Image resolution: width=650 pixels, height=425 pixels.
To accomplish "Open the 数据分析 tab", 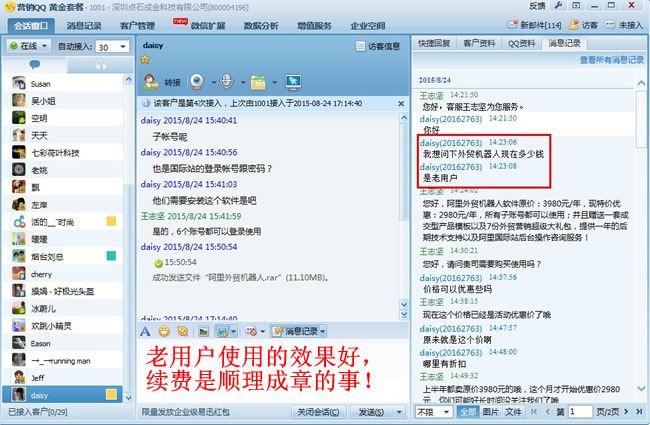I will [x=261, y=26].
